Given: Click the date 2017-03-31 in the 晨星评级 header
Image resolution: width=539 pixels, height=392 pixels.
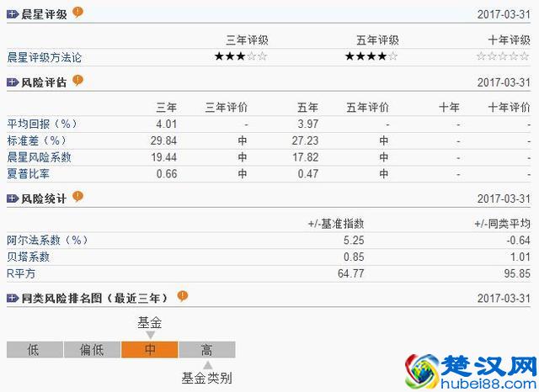Looking at the screenshot, I should 504,14.
